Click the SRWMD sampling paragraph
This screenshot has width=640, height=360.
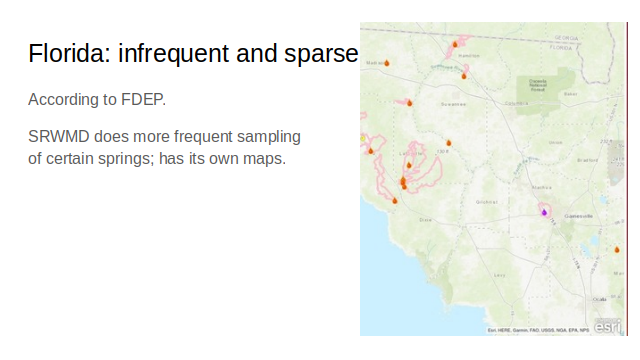click(164, 147)
